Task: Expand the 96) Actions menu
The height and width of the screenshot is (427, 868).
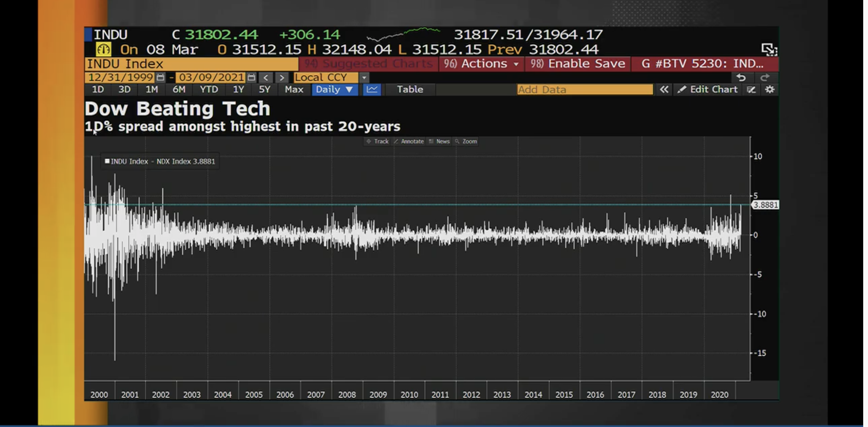Action: click(481, 64)
